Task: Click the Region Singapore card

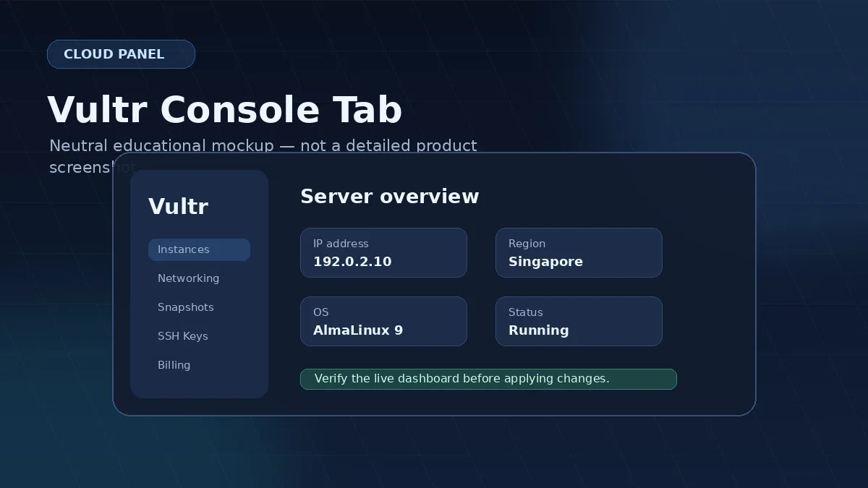Action: (579, 252)
